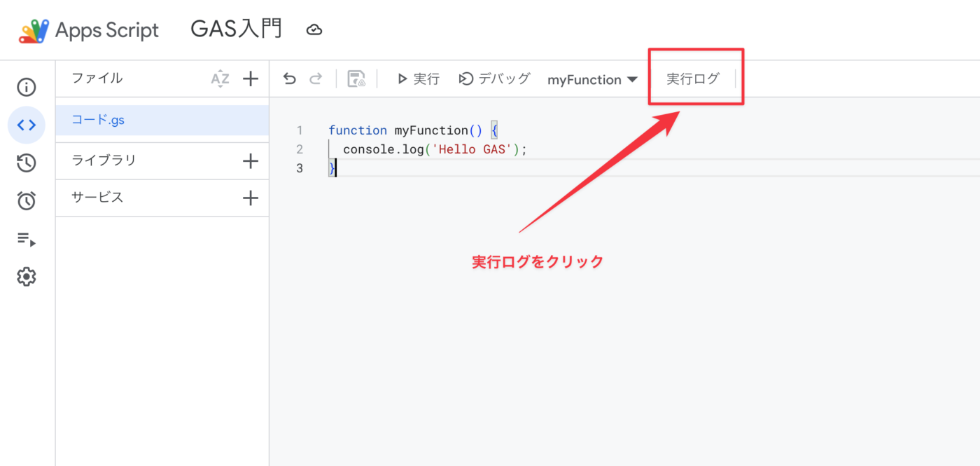Add a service with plus icon

coord(250,198)
